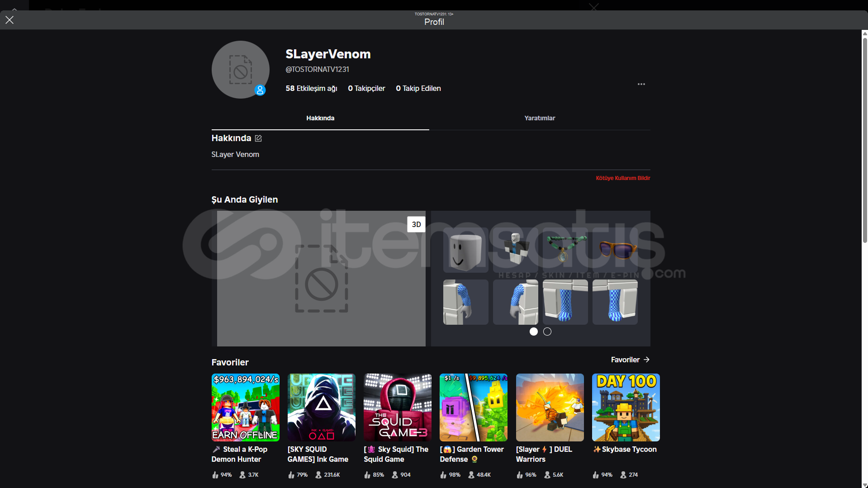Click the [Slayer] DUEL Warriors title text

(544, 454)
